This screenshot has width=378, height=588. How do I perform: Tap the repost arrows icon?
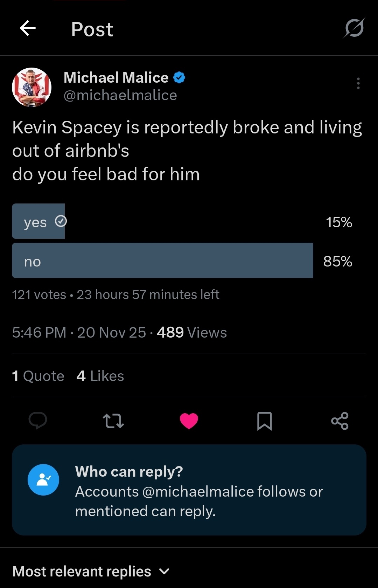click(113, 421)
